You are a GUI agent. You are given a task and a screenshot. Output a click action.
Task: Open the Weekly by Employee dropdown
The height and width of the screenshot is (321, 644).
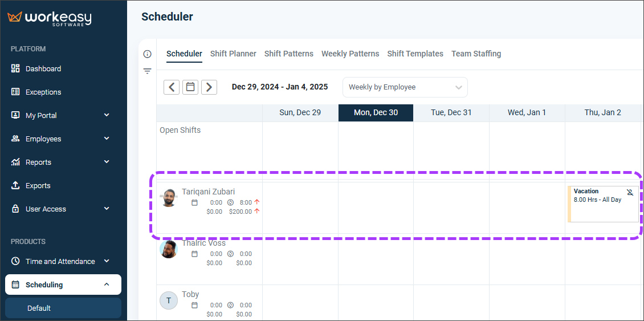pos(405,87)
